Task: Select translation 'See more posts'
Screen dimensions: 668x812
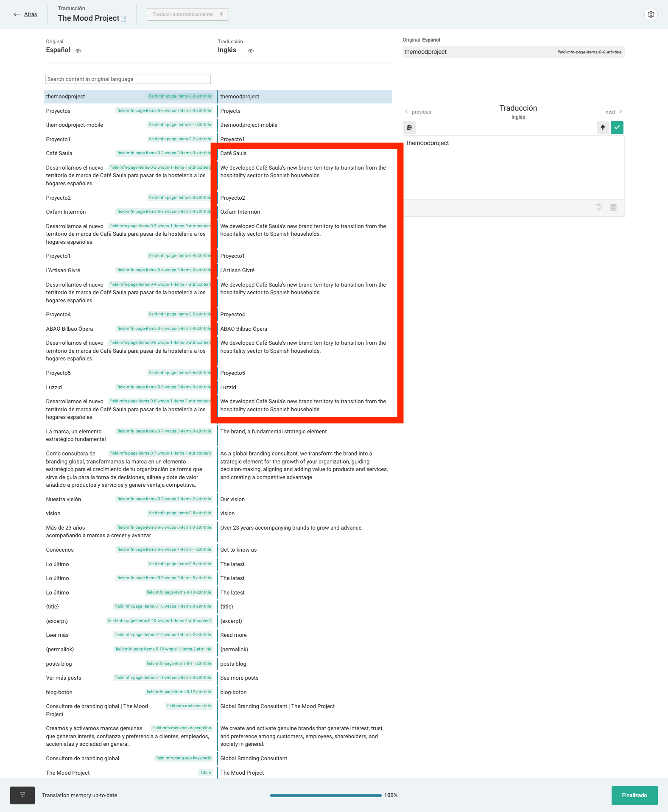Action: [305, 678]
